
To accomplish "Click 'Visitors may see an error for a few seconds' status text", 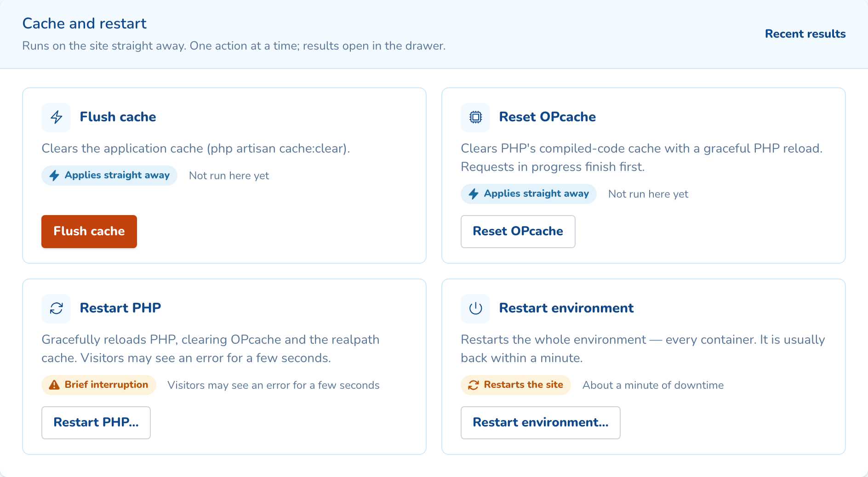I will (x=274, y=385).
